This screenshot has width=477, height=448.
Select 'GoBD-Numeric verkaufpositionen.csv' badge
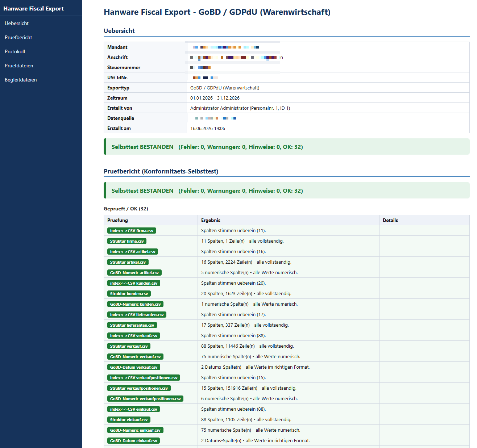coord(145,399)
